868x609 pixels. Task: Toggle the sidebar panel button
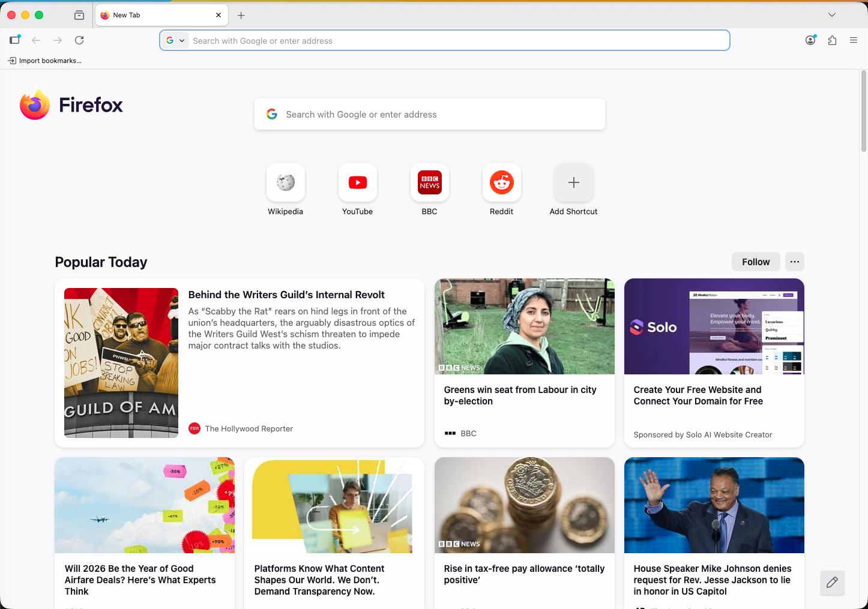pos(14,40)
